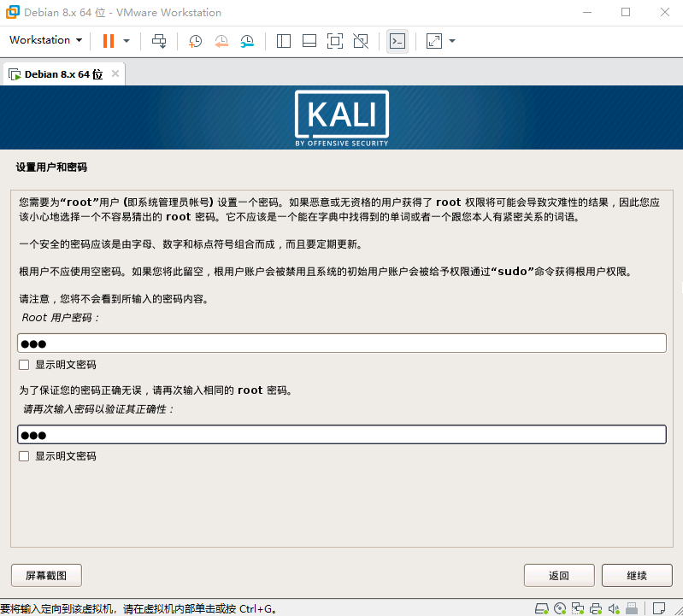Expand the stretch display dropdown arrow
Viewport: 683px width, 616px height.
pos(452,41)
